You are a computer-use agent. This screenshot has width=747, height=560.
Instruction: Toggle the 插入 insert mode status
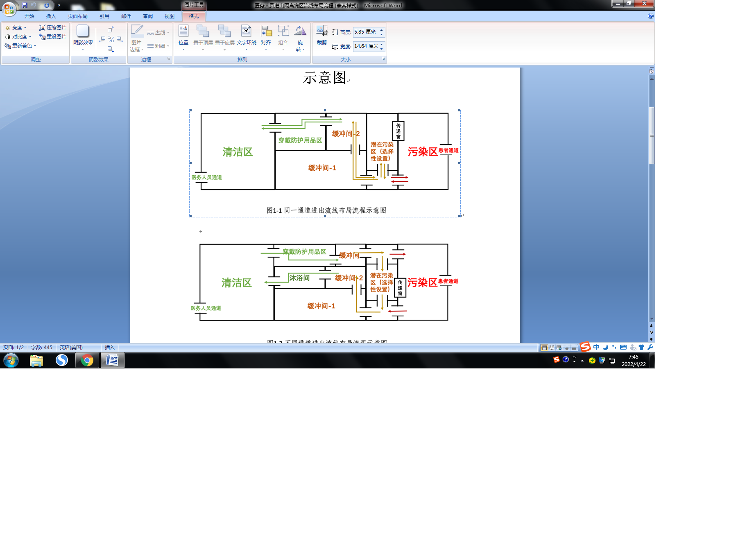[x=109, y=348]
